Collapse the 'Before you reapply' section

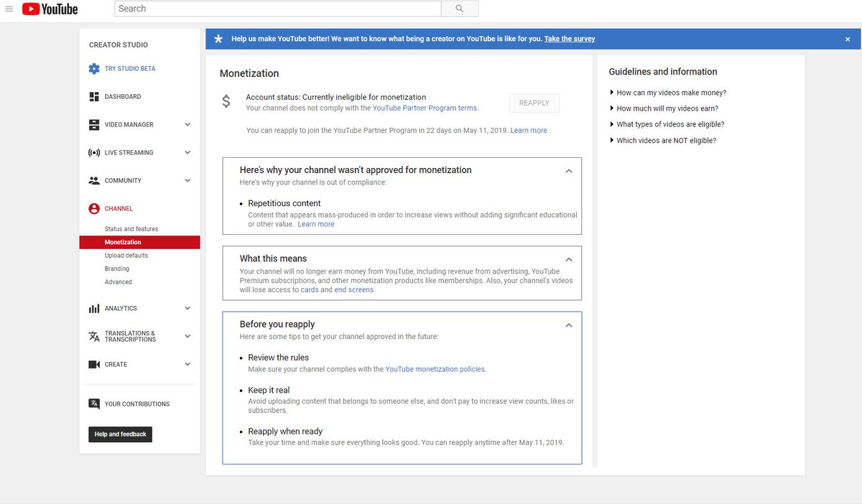[x=569, y=326]
